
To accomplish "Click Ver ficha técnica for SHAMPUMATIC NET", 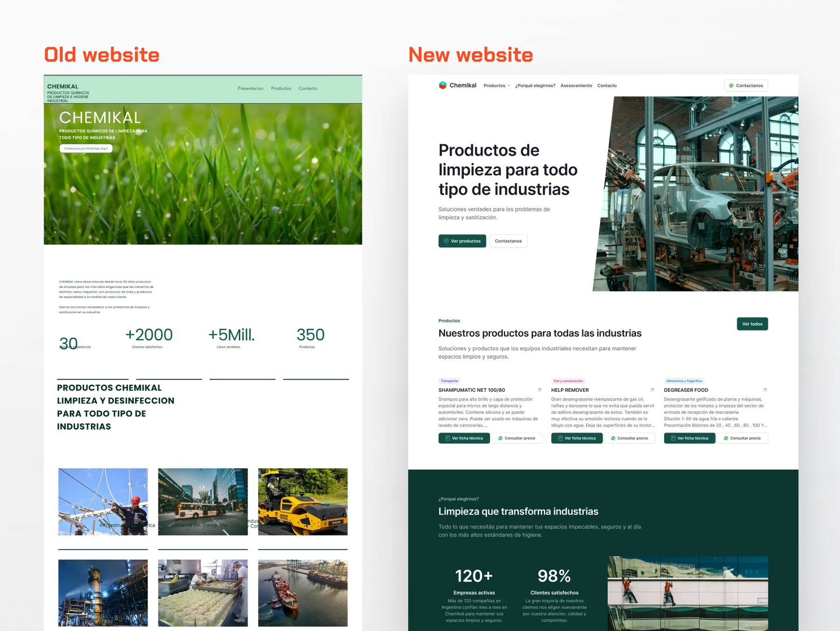I will click(464, 438).
